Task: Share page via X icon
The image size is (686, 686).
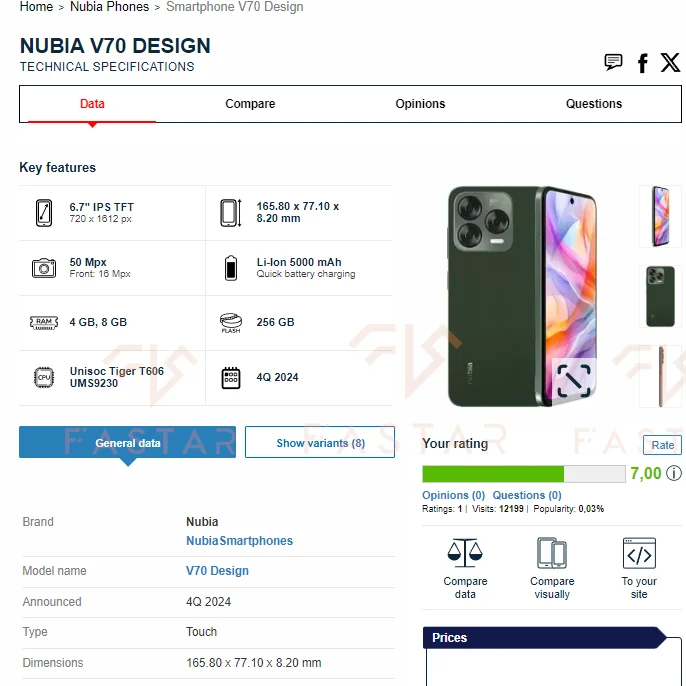Action: [x=670, y=63]
